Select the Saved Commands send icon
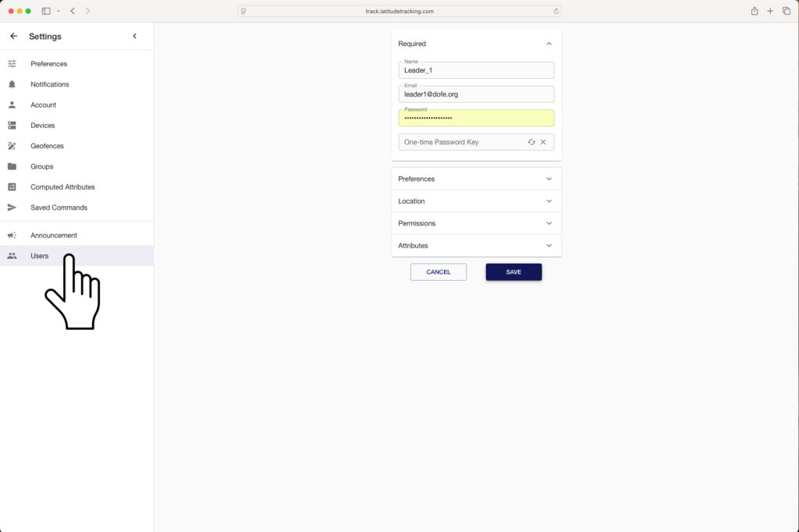Screen dimensions: 799x532 coord(12,207)
